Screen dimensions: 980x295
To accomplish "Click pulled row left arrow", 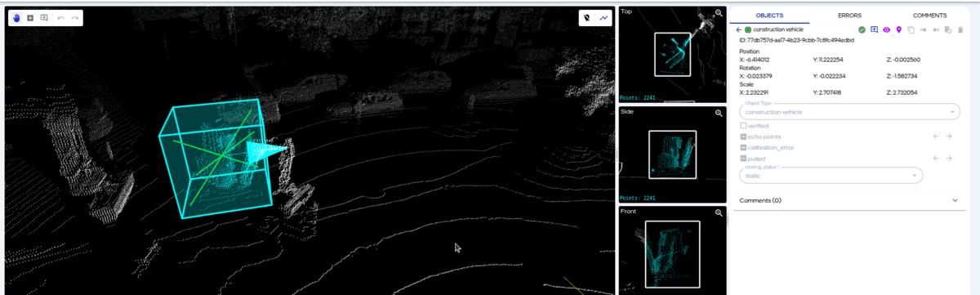I will pos(936,159).
